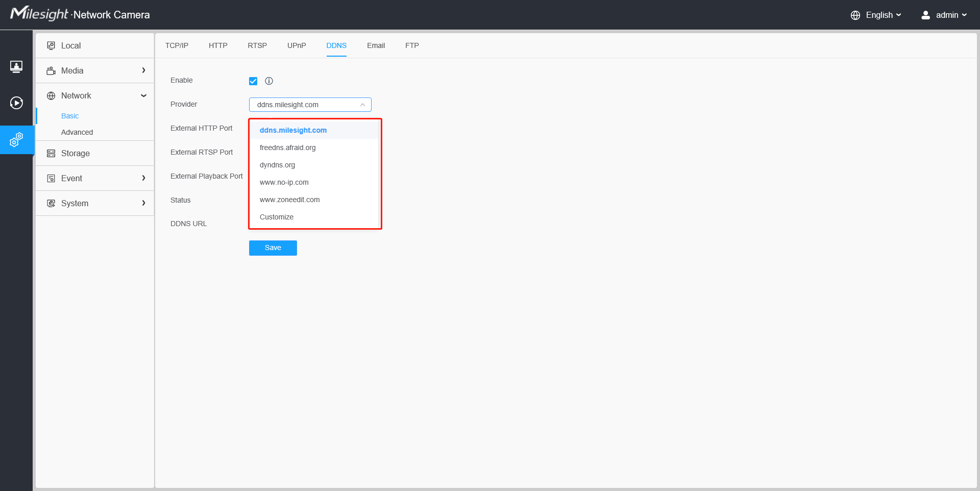
Task: Choose ddns.milesight.com from provider list
Action: tap(314, 130)
